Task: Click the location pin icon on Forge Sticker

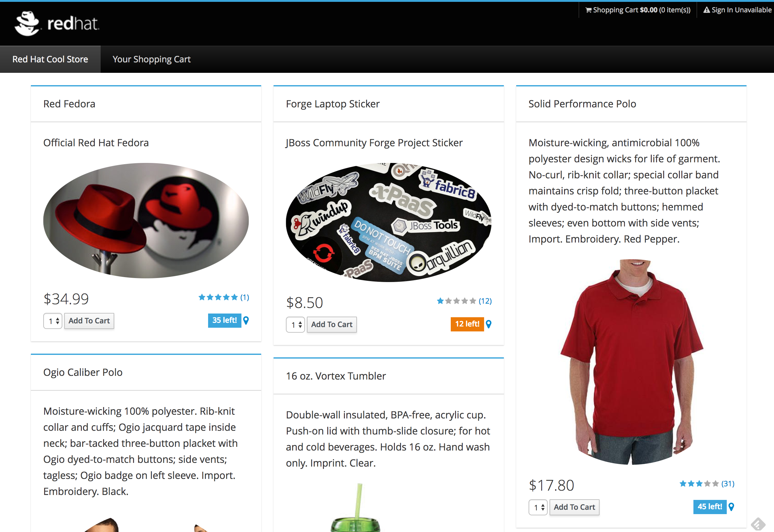Action: click(x=488, y=323)
